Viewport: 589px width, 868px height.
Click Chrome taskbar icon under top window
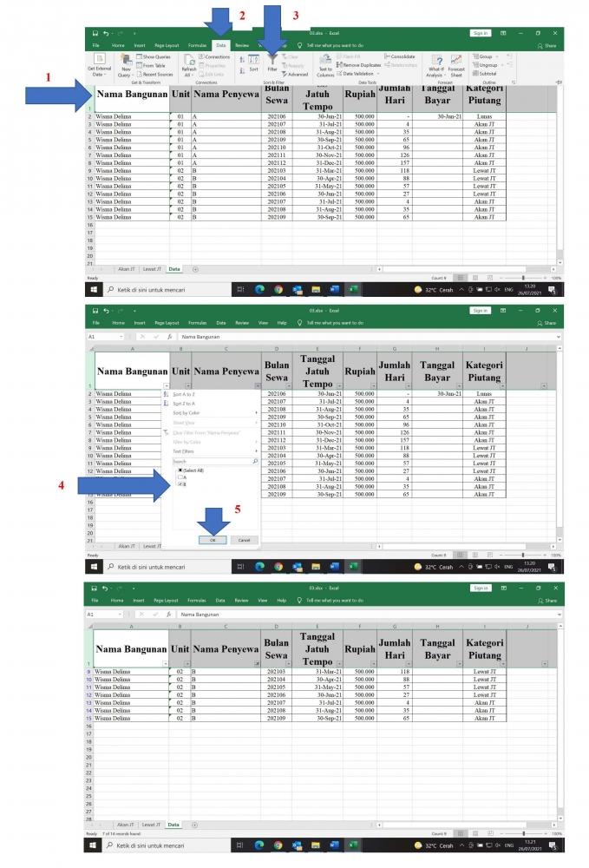(278, 289)
